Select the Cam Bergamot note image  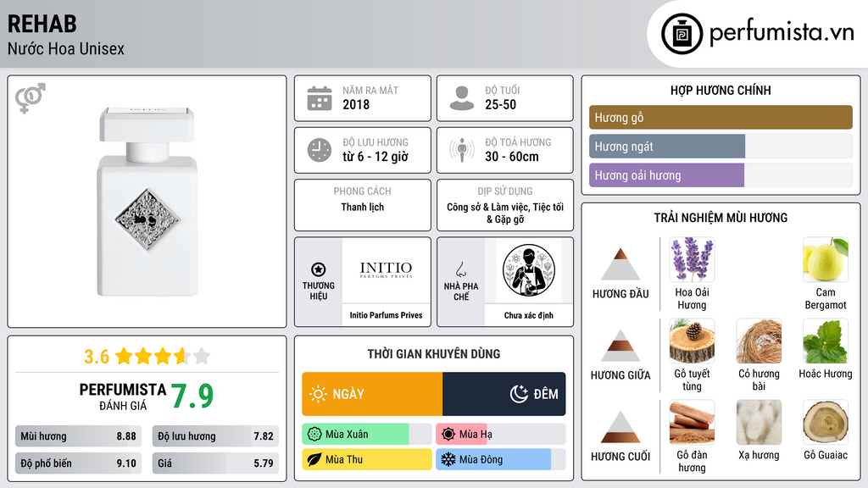coord(826,259)
